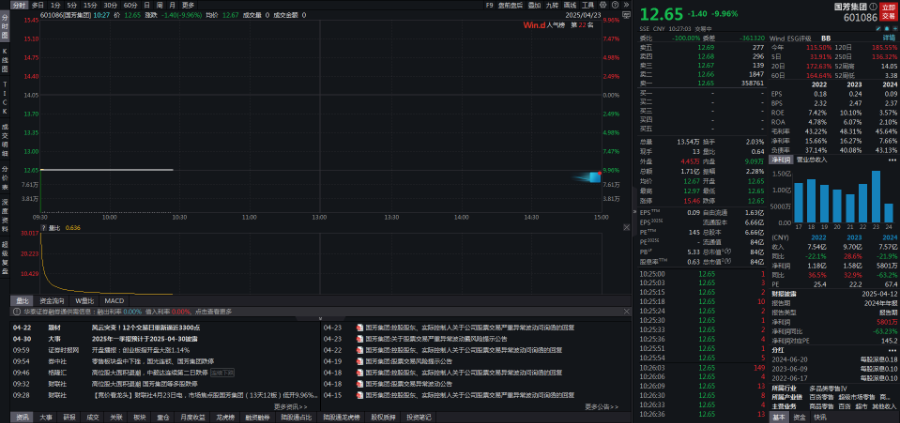Viewport: 900px width, 423px height.
Task: Open the 深度资料 sidebar view
Action: pyautogui.click(x=5, y=215)
